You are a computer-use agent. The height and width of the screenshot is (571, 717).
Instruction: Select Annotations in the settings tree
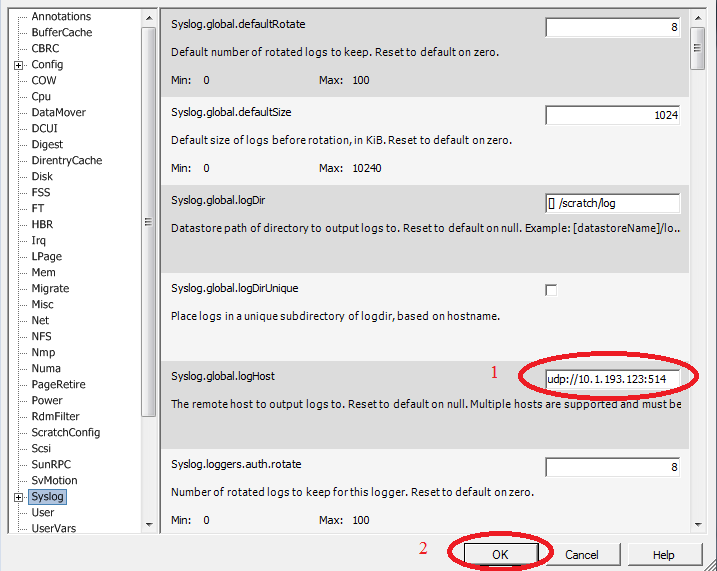pyautogui.click(x=61, y=16)
